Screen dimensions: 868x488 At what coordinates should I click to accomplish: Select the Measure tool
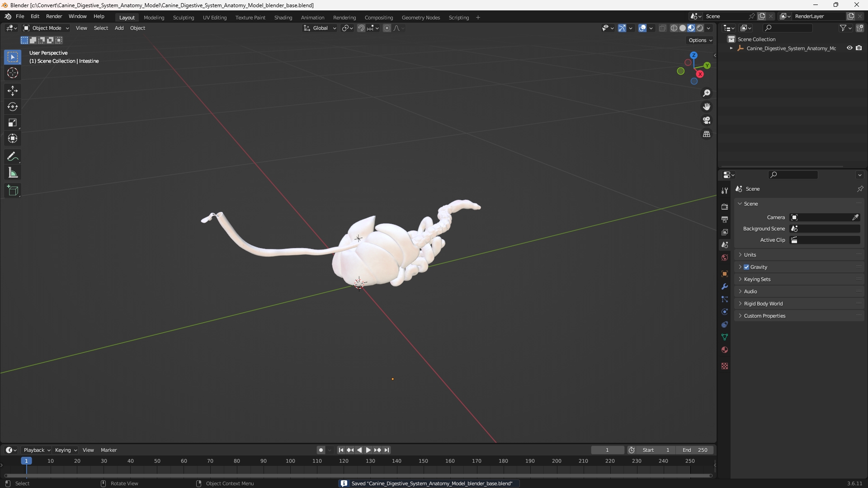[13, 173]
